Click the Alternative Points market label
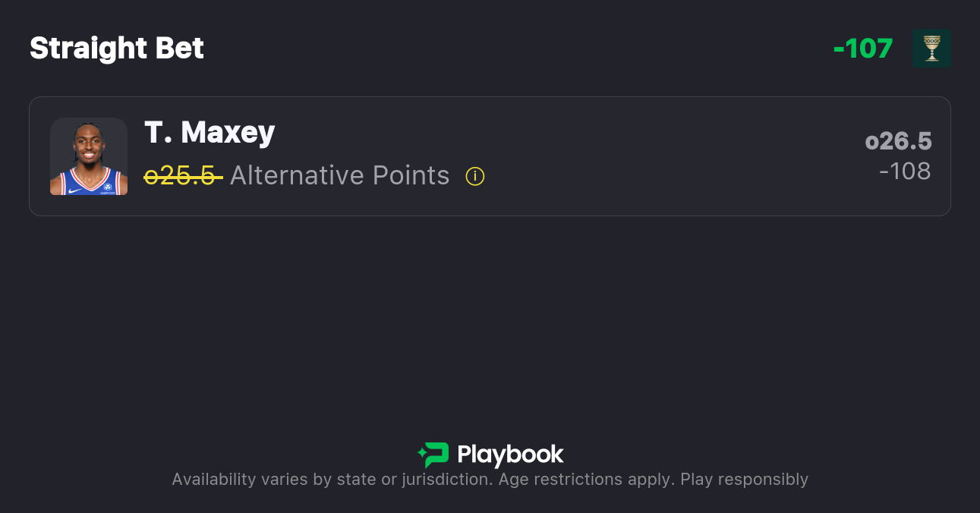 [339, 176]
